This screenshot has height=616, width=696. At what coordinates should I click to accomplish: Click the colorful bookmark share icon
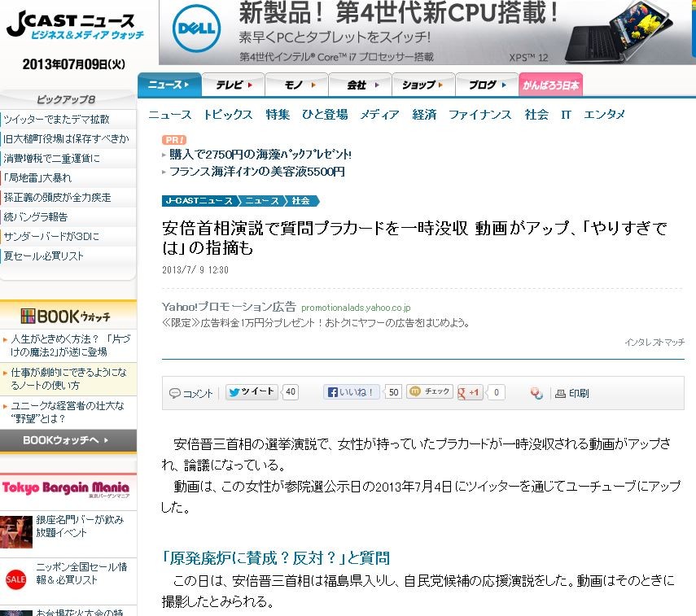(536, 393)
